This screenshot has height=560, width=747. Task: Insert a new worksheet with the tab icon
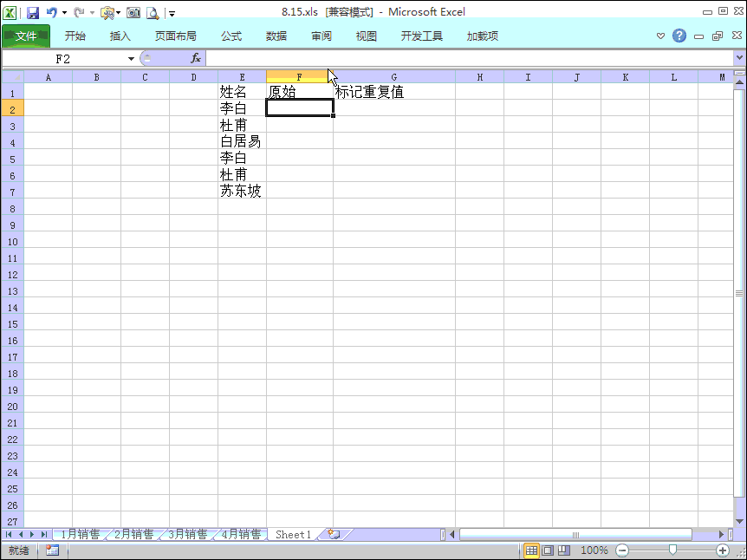click(334, 534)
